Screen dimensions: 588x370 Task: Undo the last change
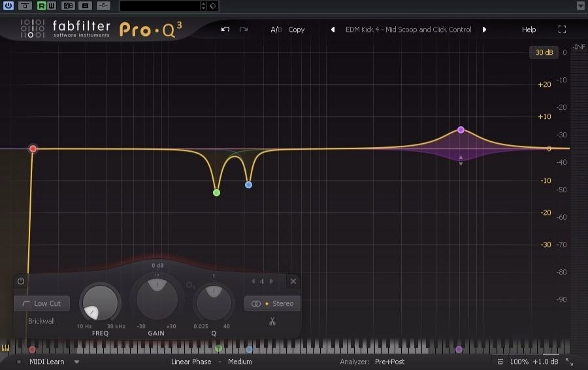(x=225, y=29)
